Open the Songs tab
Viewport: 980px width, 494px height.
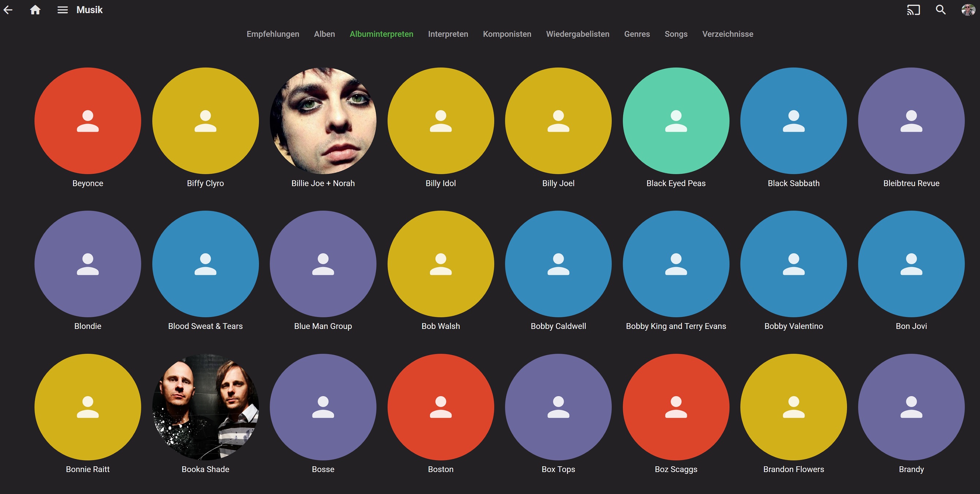676,34
